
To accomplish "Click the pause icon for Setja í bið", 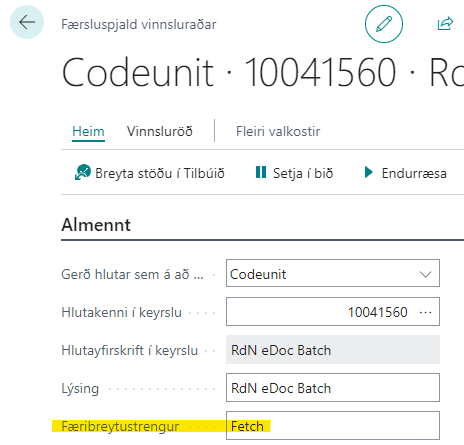I will tap(261, 172).
